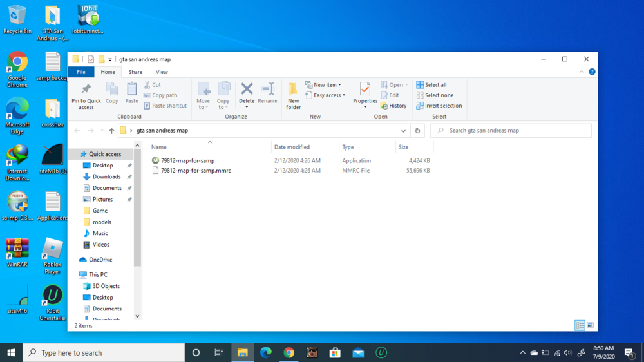Screen dimensions: 644x362
Task: Click the red Delete icon
Action: 247,89
